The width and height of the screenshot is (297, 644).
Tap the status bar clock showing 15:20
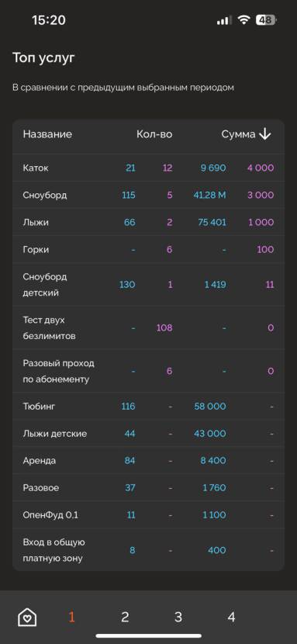48,20
